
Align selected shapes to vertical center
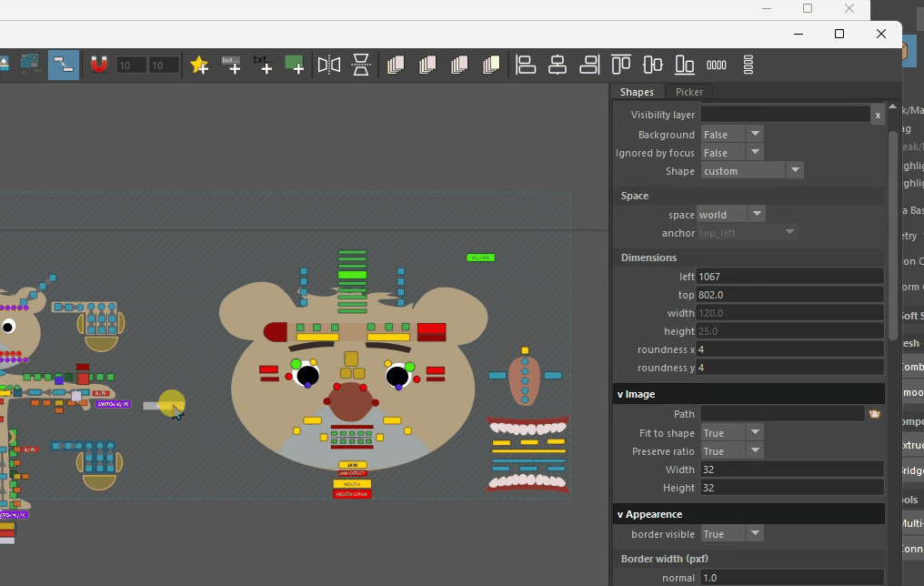[x=653, y=65]
